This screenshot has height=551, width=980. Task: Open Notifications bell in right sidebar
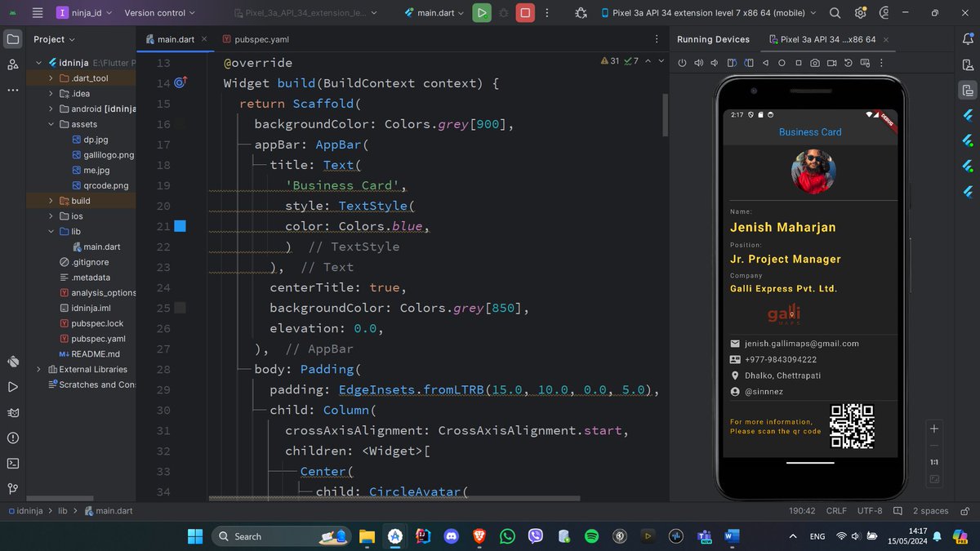968,39
